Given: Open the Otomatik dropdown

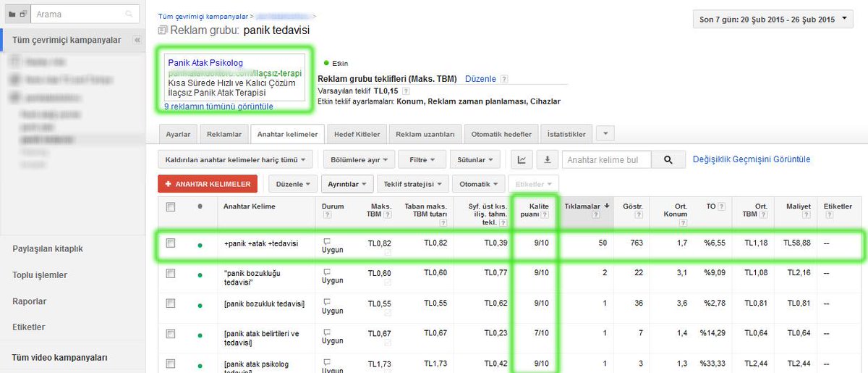Looking at the screenshot, I should pyautogui.click(x=478, y=184).
